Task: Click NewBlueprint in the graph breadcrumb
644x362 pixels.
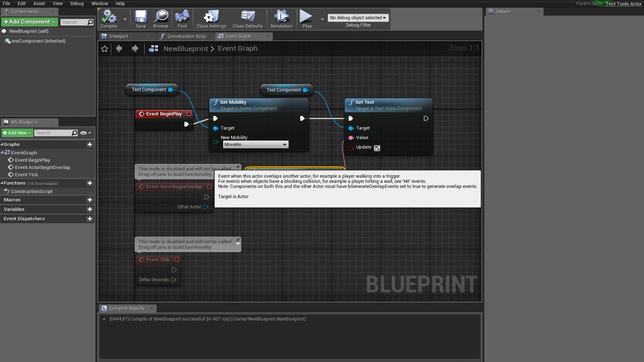Action: pos(186,48)
